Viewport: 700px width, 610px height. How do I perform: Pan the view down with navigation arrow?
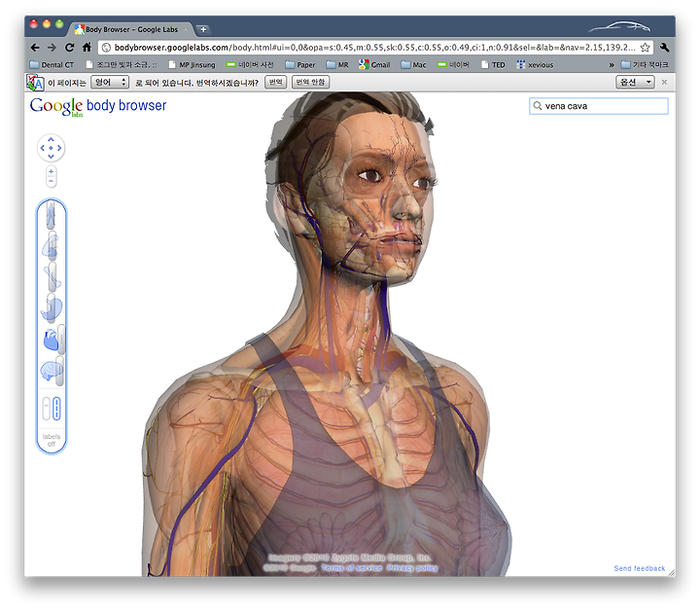tap(51, 156)
